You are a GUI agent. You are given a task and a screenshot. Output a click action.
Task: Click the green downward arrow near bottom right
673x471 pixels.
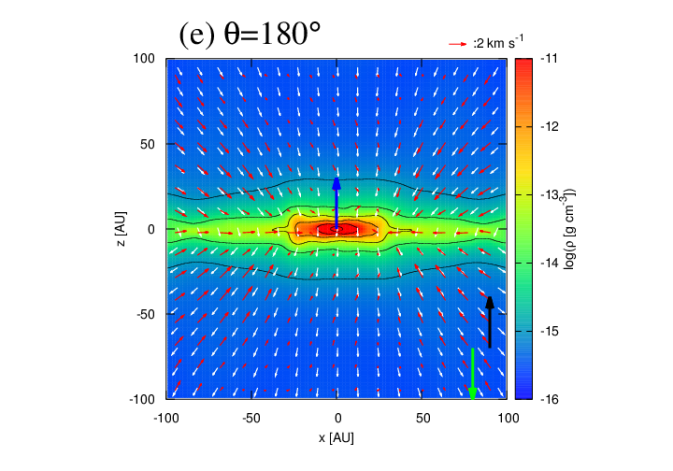pos(473,374)
